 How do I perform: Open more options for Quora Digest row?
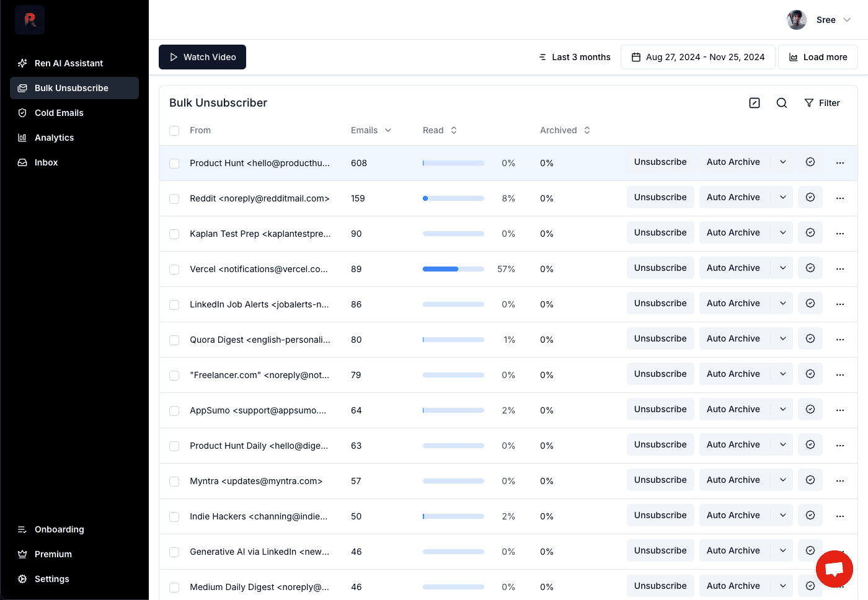click(x=840, y=339)
